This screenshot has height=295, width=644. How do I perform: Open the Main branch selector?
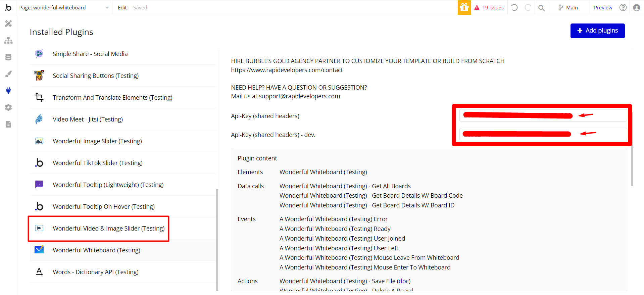point(568,7)
